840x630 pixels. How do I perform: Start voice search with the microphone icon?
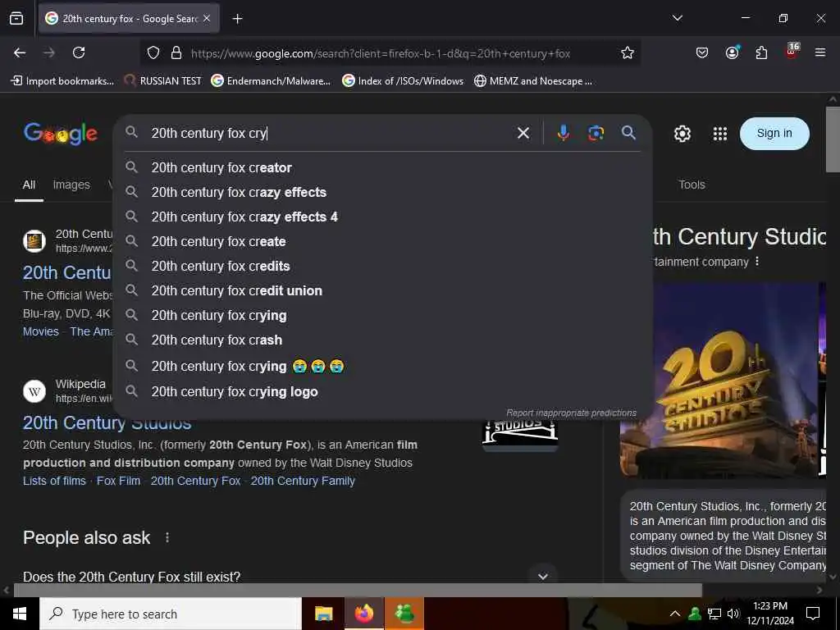563,132
